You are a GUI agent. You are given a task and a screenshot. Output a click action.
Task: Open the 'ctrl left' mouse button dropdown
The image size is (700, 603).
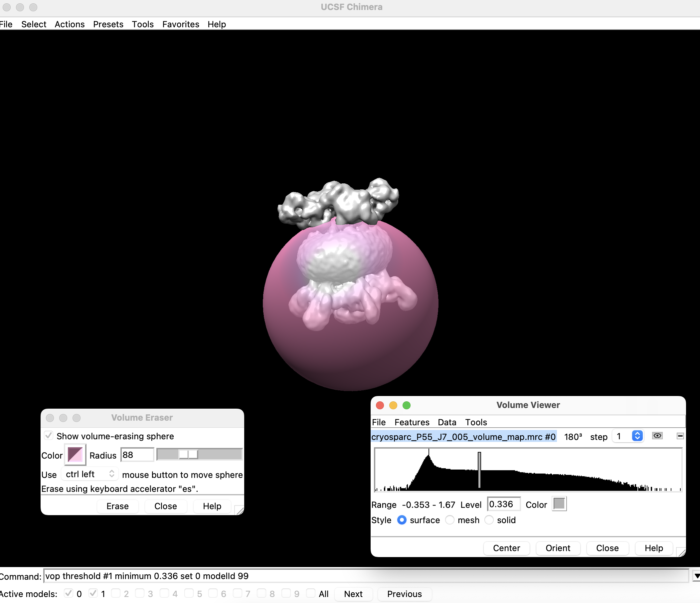(x=89, y=474)
